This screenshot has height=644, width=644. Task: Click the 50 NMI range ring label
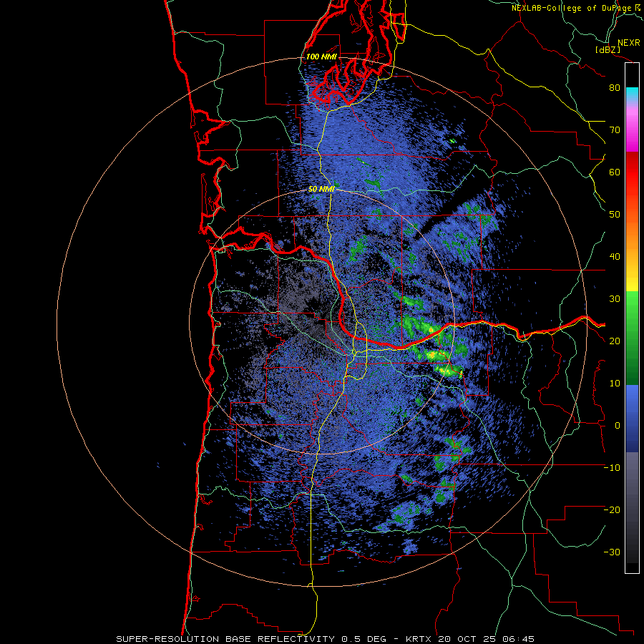point(321,190)
